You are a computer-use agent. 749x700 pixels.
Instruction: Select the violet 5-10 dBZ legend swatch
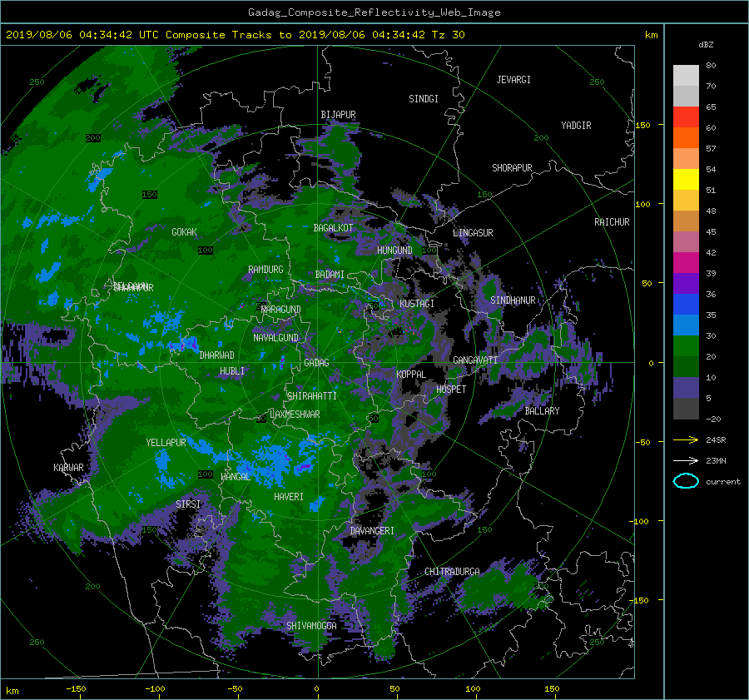point(686,388)
